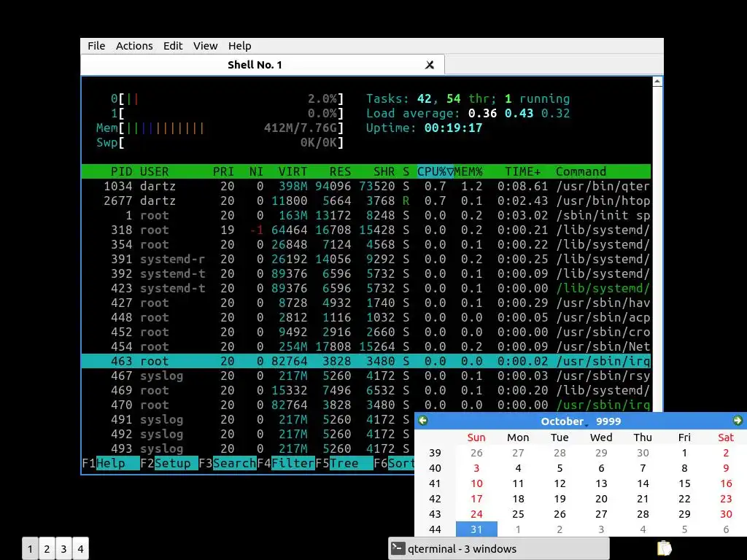
Task: Sort by the RES column header
Action: [340, 171]
